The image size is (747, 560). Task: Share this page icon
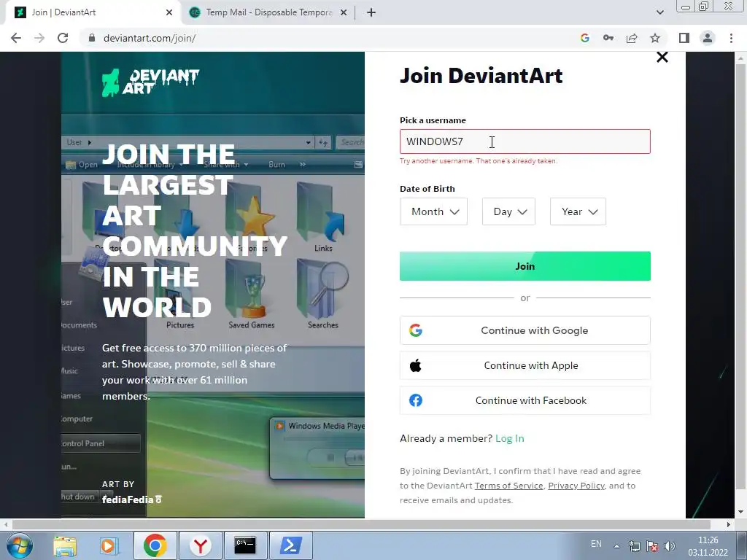click(632, 38)
